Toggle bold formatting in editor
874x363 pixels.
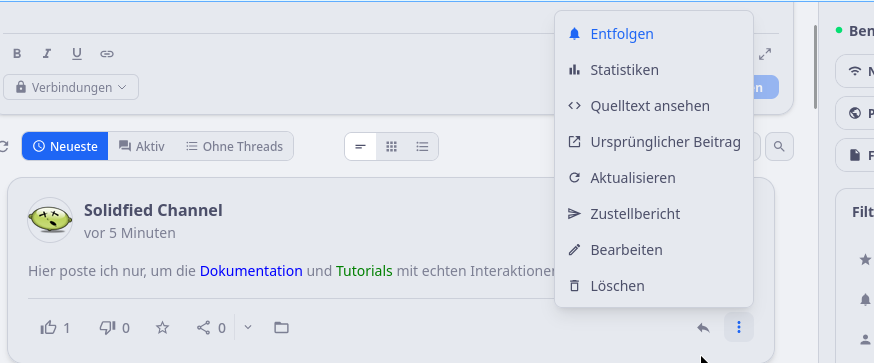17,54
